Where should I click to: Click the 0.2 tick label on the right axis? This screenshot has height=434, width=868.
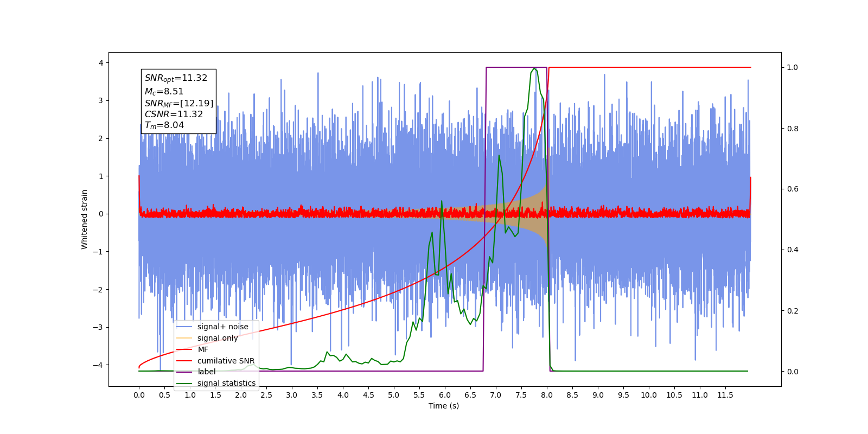793,311
